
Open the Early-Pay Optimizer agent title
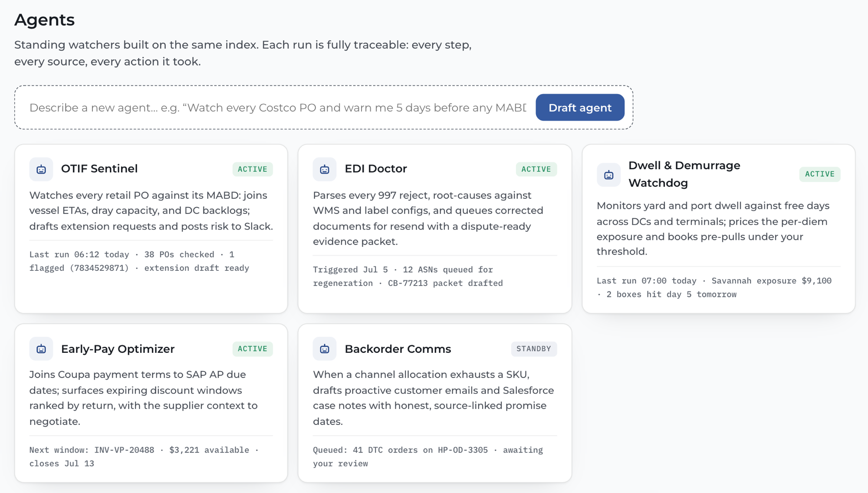pos(118,349)
